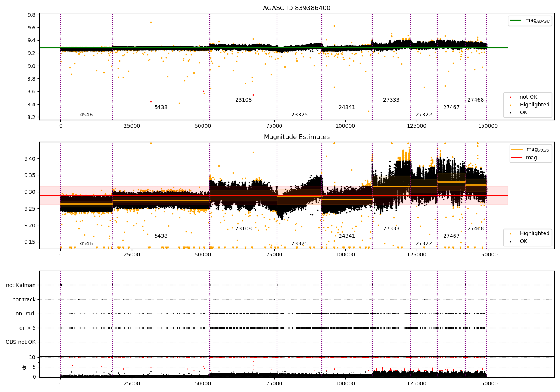560x392 pixels.
Task: Click OBSID label 27468 in Magnitude Estimates plot
Action: pyautogui.click(x=476, y=229)
